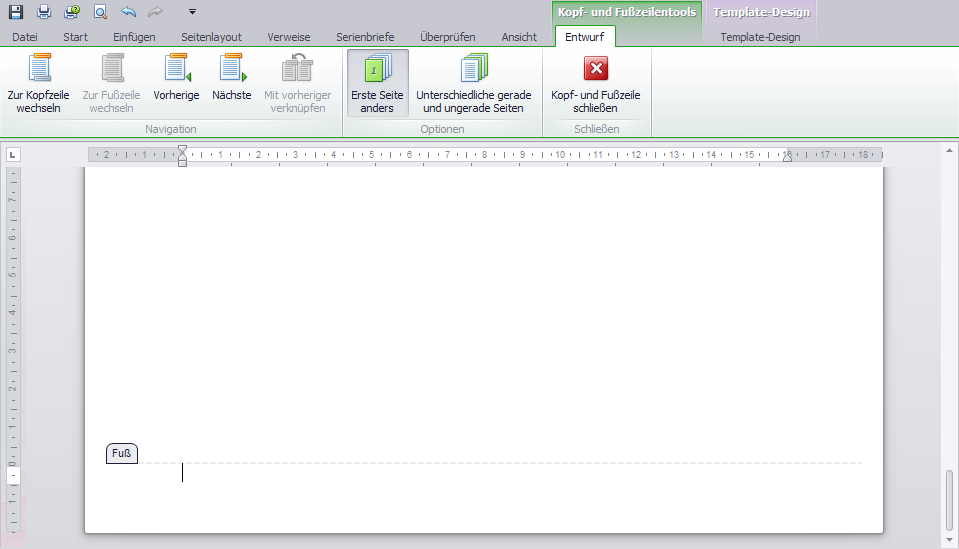Viewport: 959px width, 549px height.
Task: Expand the quick access toolbar customize arrow
Action: pos(192,12)
